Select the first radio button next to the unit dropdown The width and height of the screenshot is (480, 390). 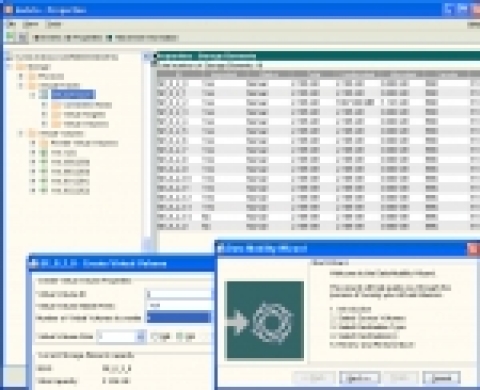click(155, 337)
